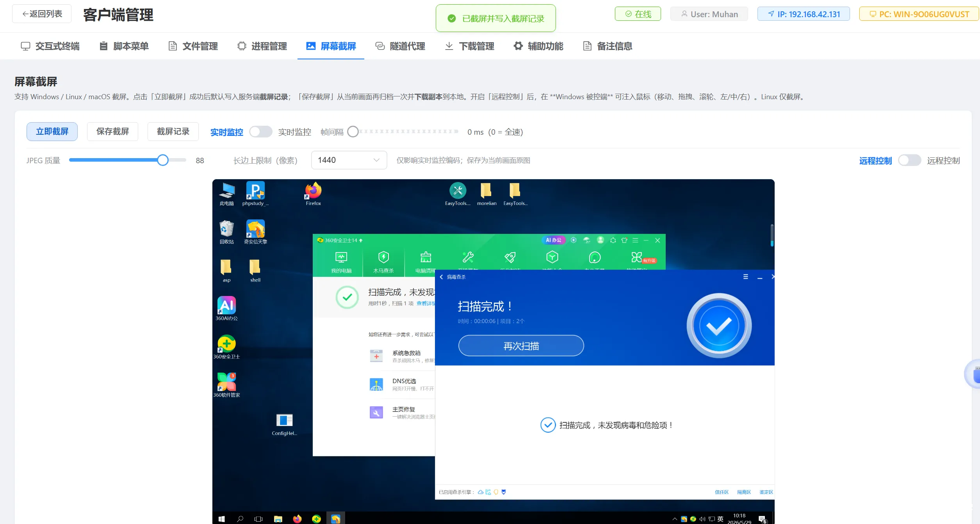
Task: Click the 360软件管家 desktop icon
Action: tap(226, 385)
